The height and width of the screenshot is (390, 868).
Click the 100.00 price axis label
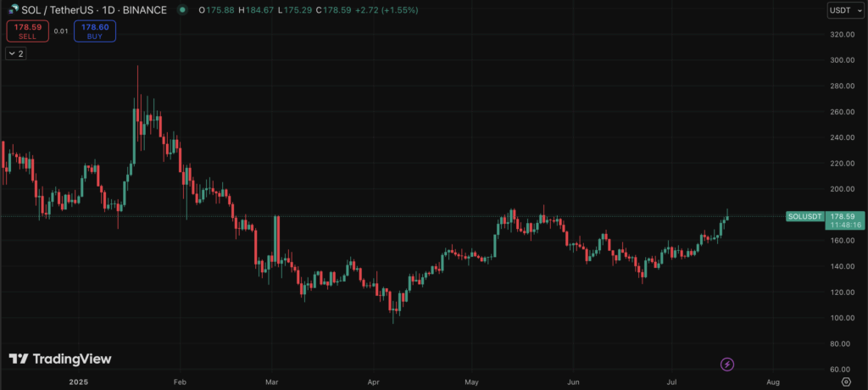[x=843, y=318]
